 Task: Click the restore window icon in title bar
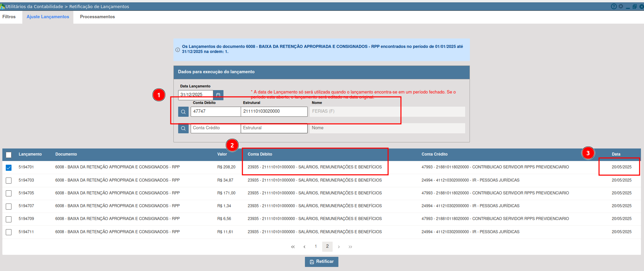coord(635,6)
